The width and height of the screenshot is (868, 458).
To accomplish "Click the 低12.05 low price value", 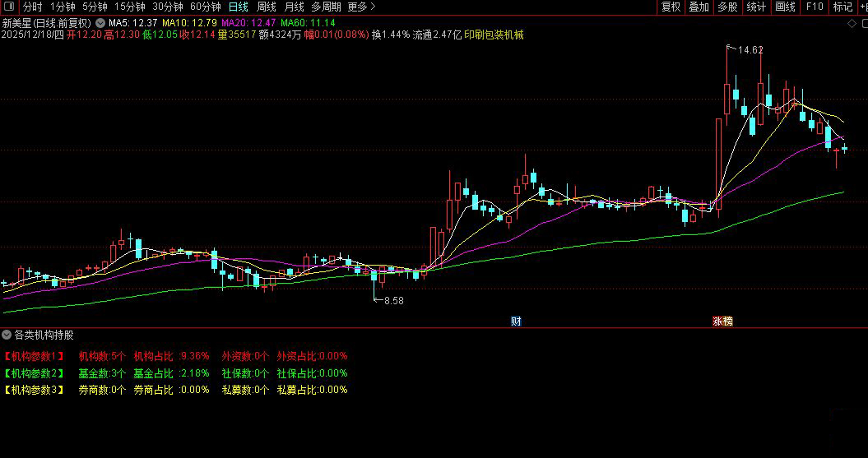I will pyautogui.click(x=160, y=35).
